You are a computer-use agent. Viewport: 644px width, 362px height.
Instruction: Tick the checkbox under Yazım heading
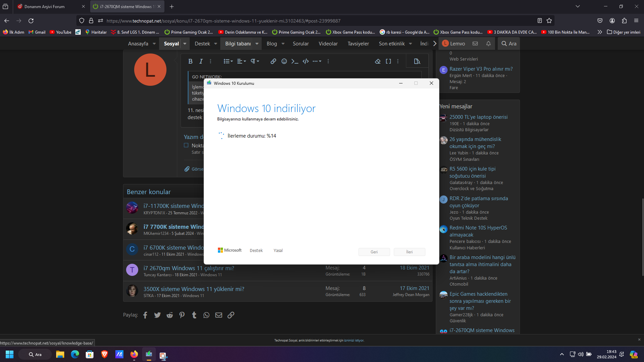(186, 145)
